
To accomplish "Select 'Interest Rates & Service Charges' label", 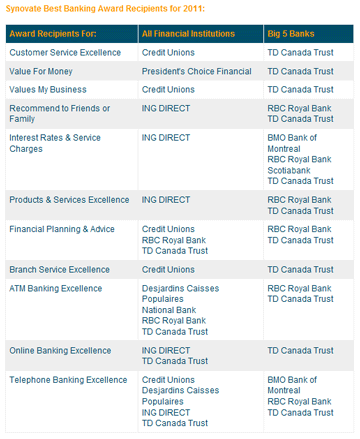I will 55,143.
